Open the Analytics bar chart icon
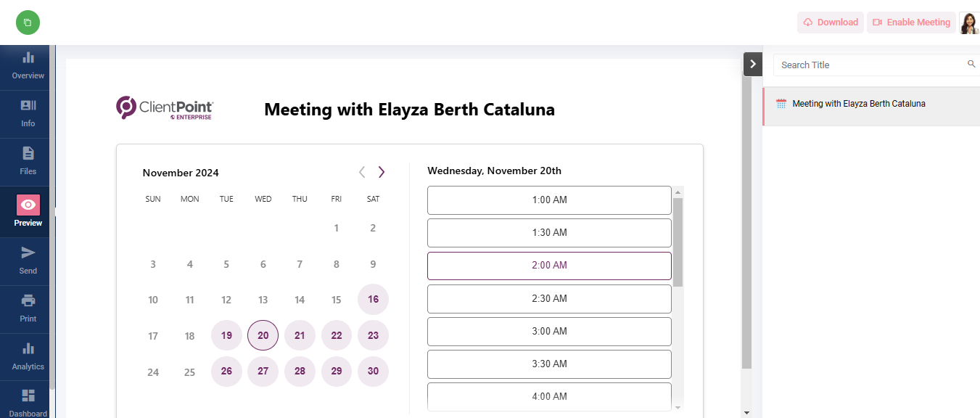The image size is (980, 418). click(28, 348)
